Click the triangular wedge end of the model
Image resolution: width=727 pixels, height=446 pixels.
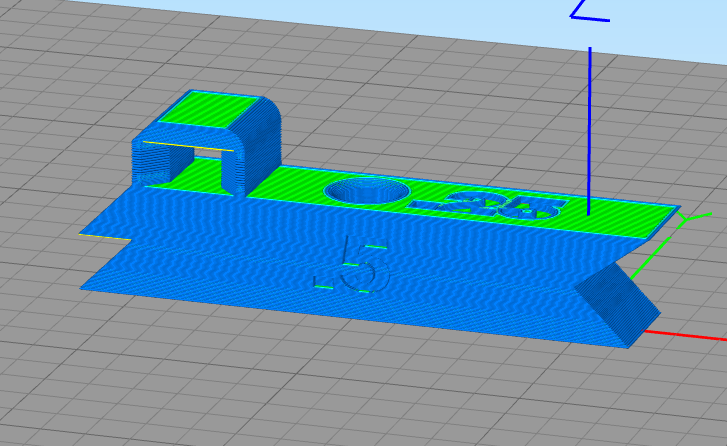point(618,305)
